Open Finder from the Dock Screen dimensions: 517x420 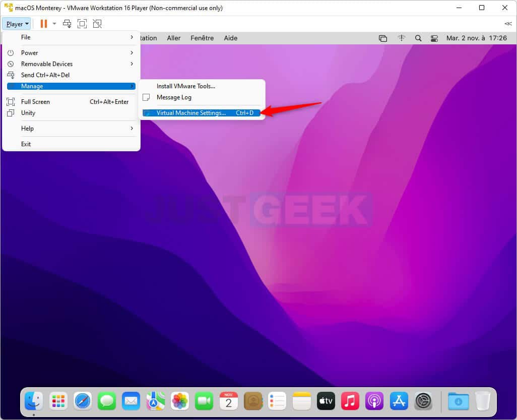[x=34, y=401]
